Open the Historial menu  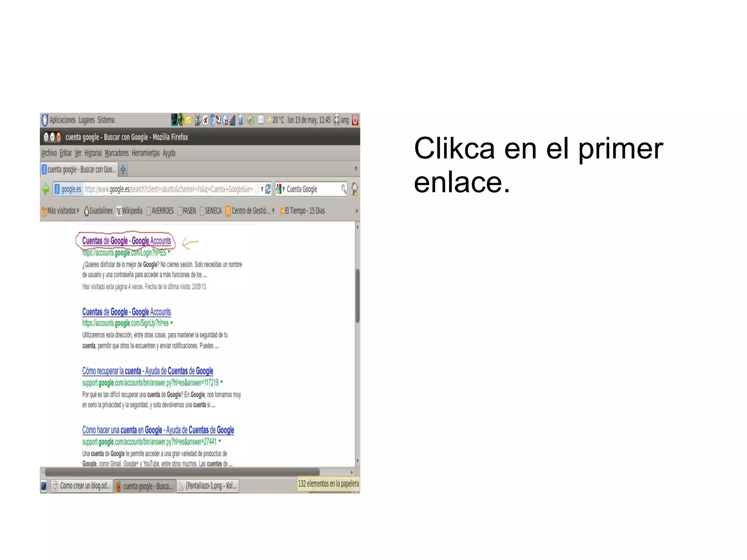click(x=93, y=153)
